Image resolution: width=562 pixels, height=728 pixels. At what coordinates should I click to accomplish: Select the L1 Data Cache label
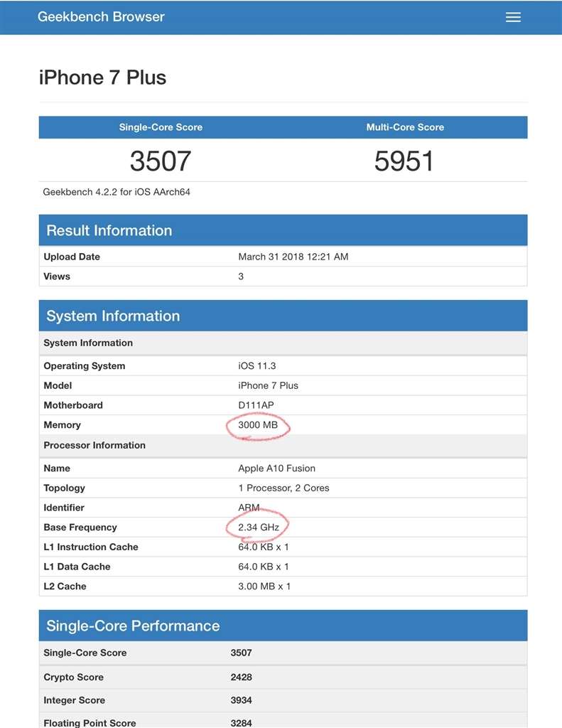pos(77,567)
